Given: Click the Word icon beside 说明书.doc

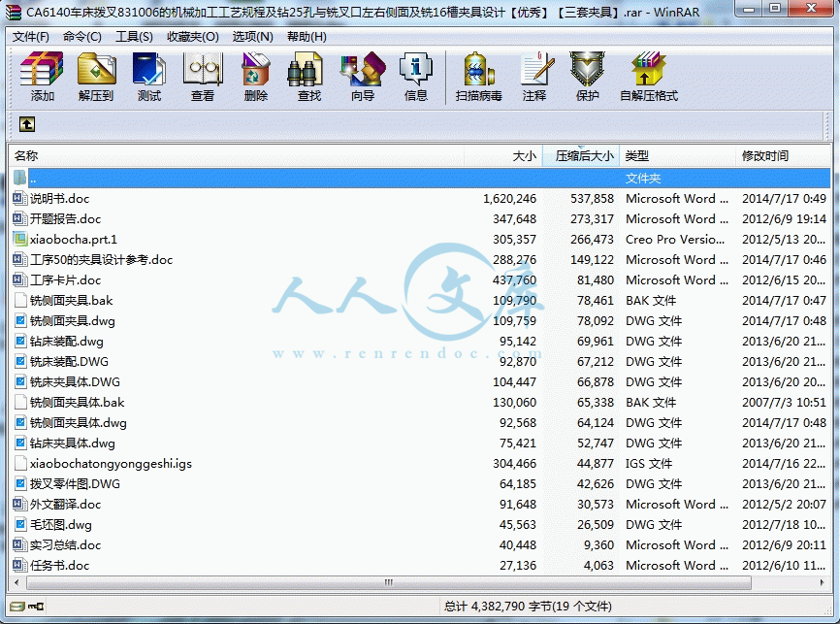Looking at the screenshot, I should [x=19, y=198].
